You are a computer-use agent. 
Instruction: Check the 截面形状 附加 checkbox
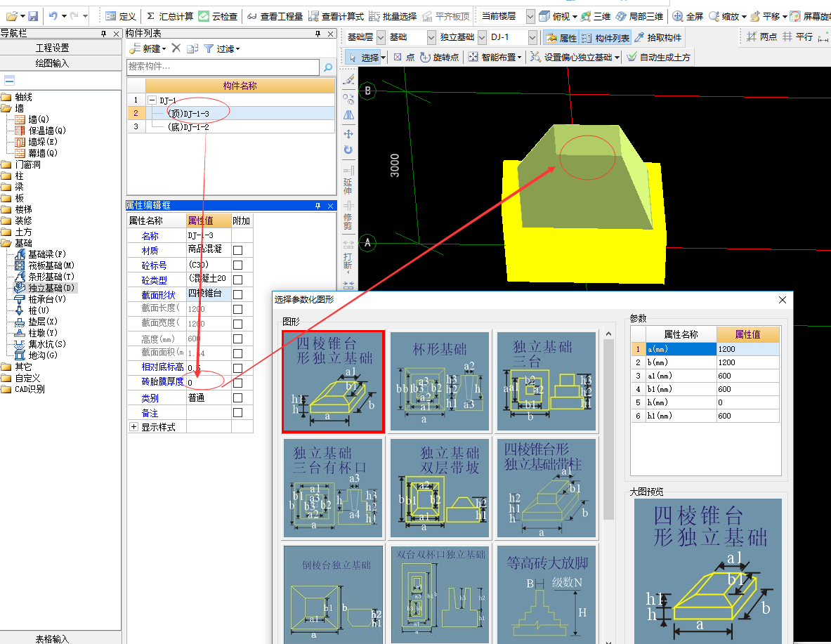(238, 295)
